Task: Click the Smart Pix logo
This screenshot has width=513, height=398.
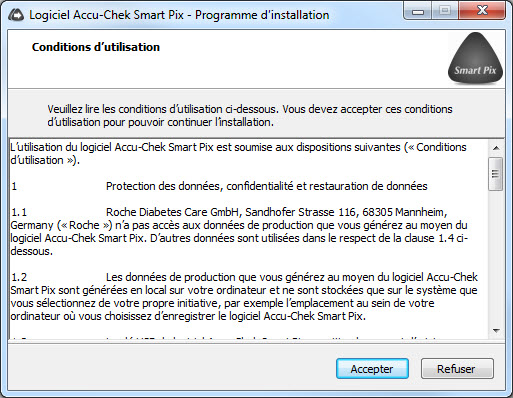Action: coord(475,58)
